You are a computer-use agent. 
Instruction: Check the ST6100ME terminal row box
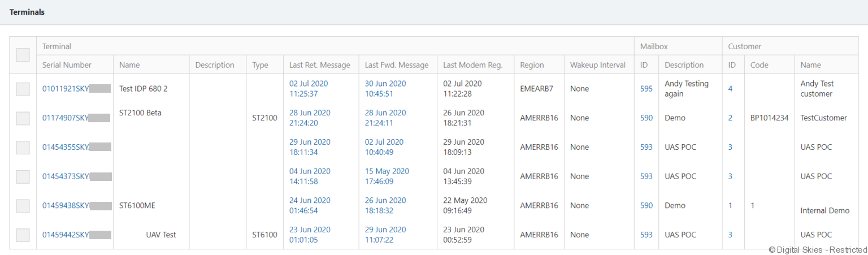click(x=23, y=206)
